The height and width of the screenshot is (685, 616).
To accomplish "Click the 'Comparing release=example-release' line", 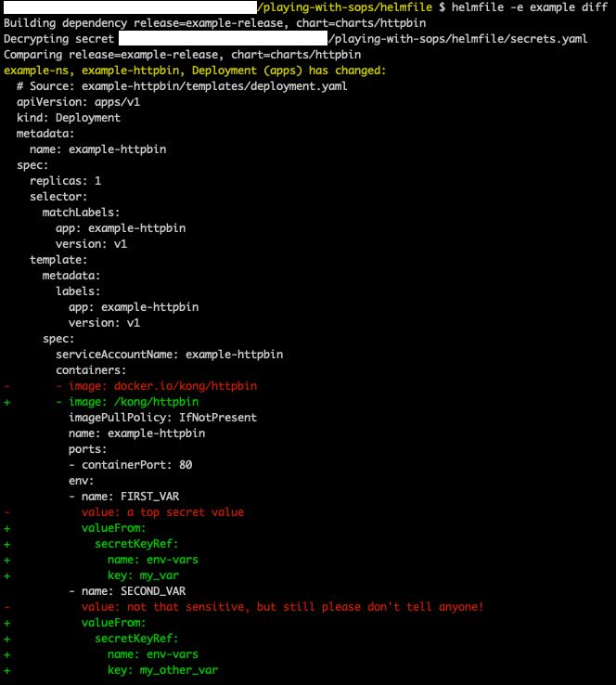I will click(x=183, y=55).
